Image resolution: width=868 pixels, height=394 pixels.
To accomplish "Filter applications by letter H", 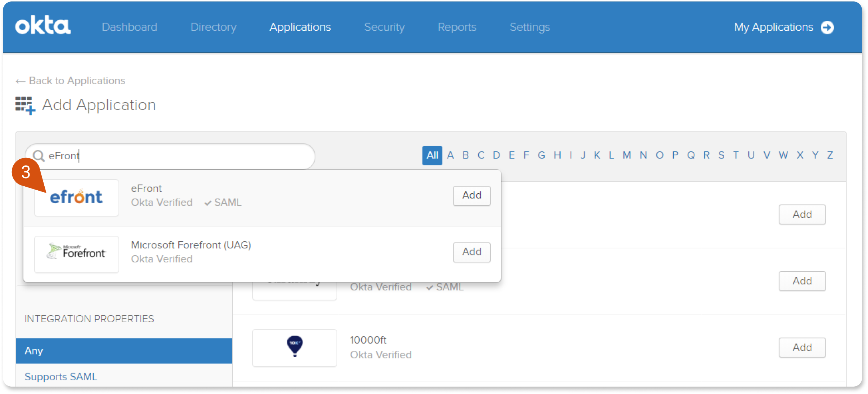I will (x=557, y=155).
